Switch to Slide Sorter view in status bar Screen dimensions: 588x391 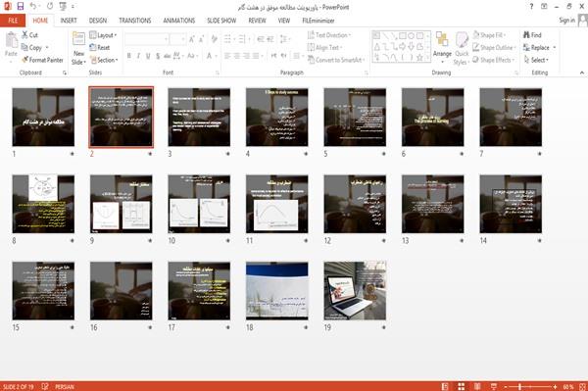pyautogui.click(x=462, y=386)
